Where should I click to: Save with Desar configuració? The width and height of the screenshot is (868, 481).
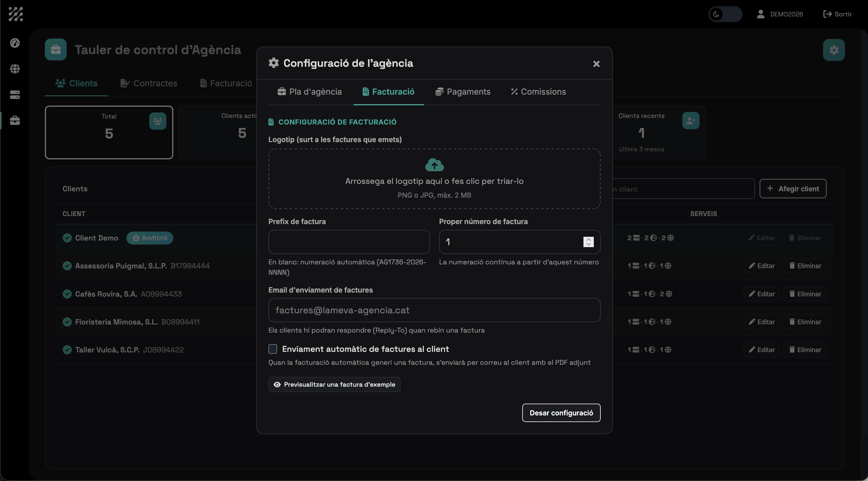561,413
